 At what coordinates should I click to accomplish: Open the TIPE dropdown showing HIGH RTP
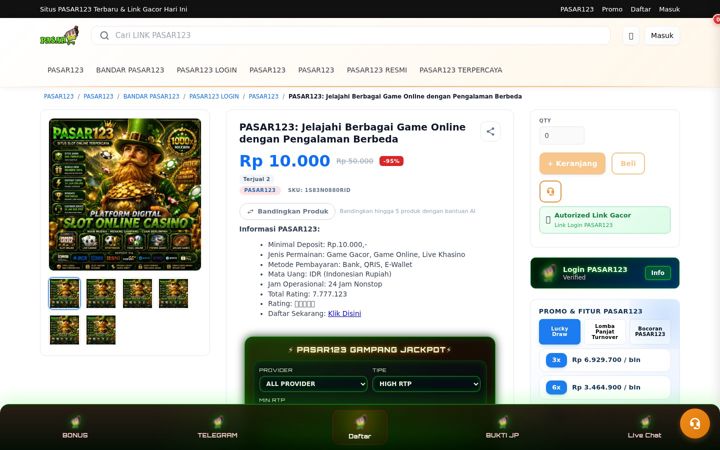point(427,384)
